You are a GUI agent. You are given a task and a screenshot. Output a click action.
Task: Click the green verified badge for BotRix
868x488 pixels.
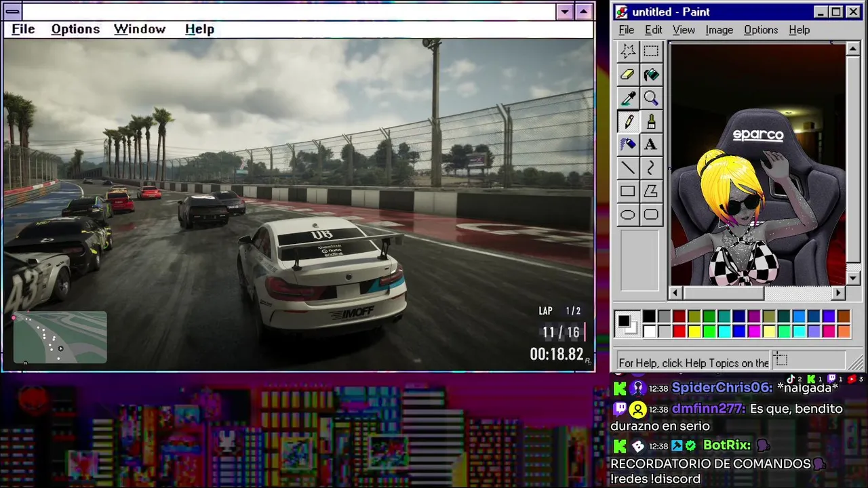point(690,445)
